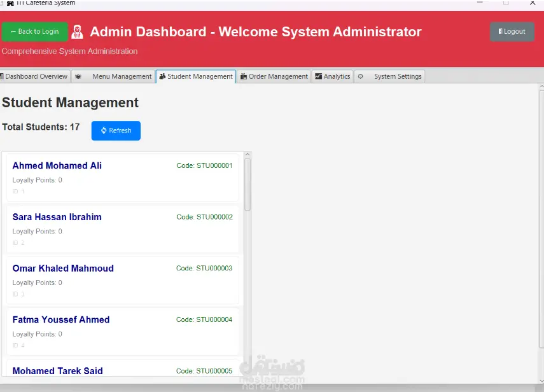The height and width of the screenshot is (392, 544).
Task: Log out using the Logout button
Action: click(x=512, y=32)
